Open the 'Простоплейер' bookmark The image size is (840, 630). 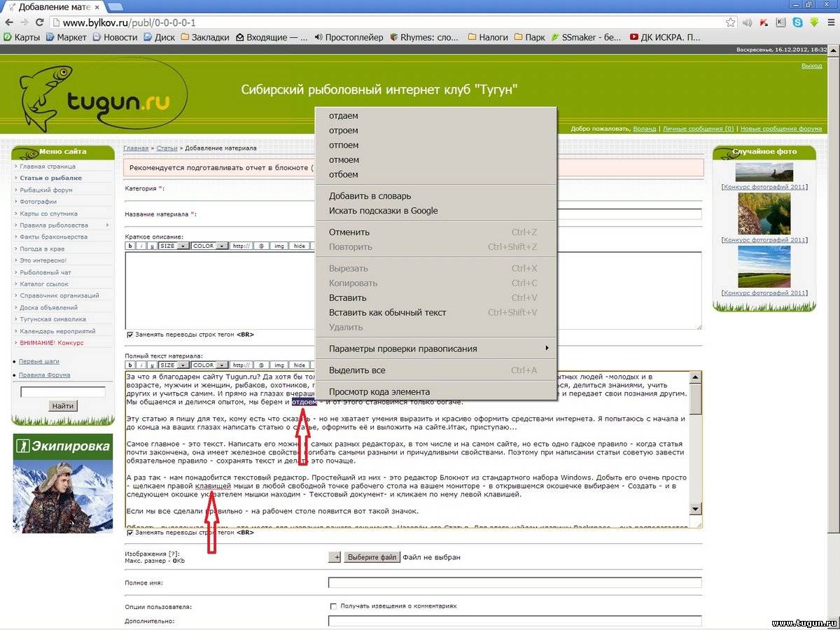click(x=349, y=37)
